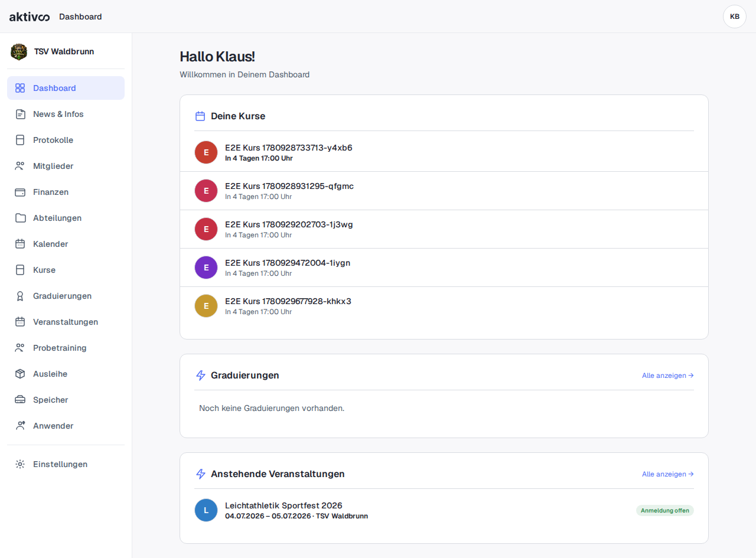Screen dimensions: 756x558
Task: Open course E2E Kurs 1780928733713-y4xb6
Action: tap(444, 152)
